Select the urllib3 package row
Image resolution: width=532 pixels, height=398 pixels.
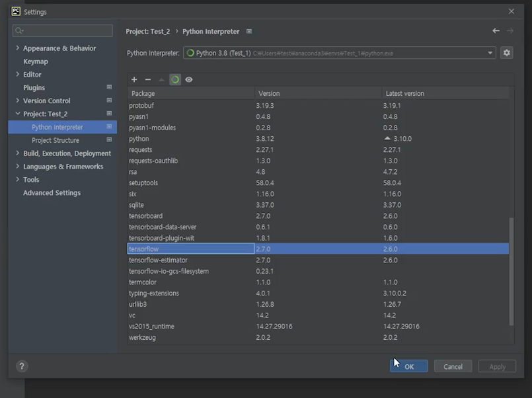pos(318,304)
